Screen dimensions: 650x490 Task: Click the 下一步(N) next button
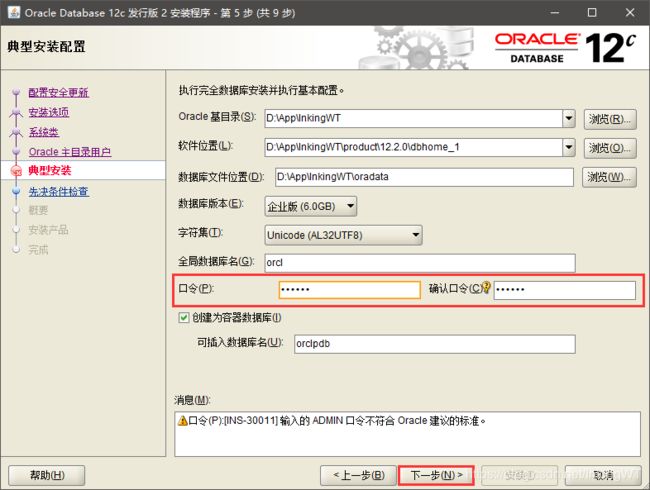[x=436, y=475]
